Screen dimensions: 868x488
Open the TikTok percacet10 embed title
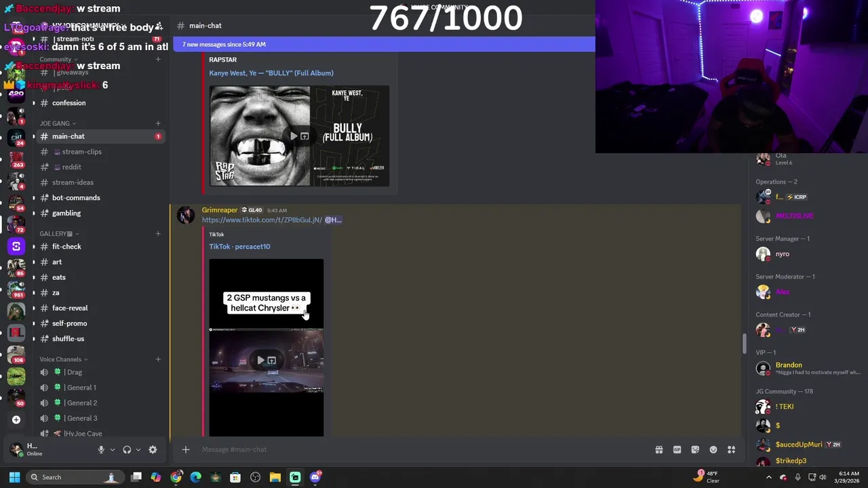239,247
